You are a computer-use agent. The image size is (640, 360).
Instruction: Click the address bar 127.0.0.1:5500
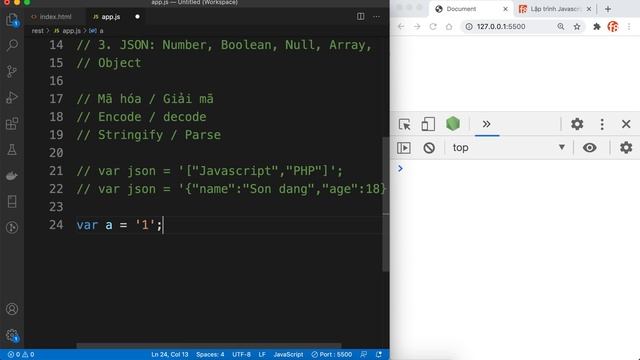(x=501, y=27)
